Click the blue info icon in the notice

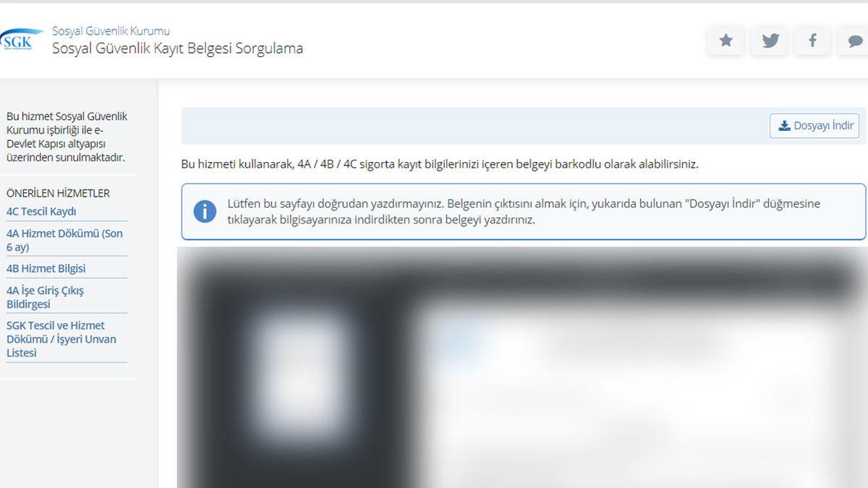pyautogui.click(x=206, y=211)
